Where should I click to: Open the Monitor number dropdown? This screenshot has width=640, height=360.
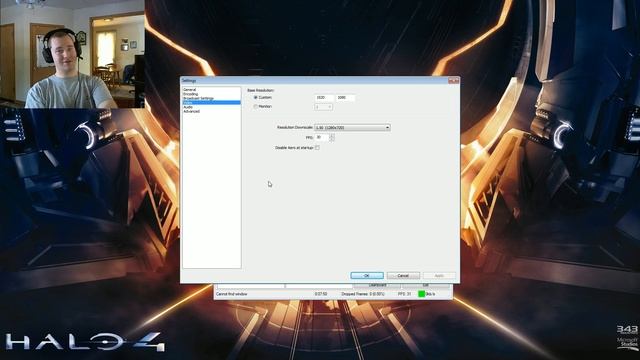coord(324,107)
